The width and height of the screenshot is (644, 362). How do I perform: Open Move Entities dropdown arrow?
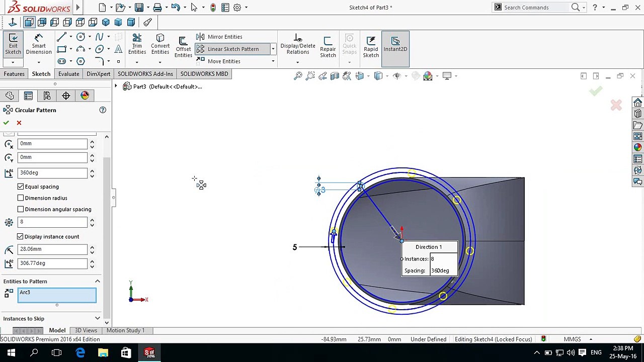pyautogui.click(x=273, y=61)
